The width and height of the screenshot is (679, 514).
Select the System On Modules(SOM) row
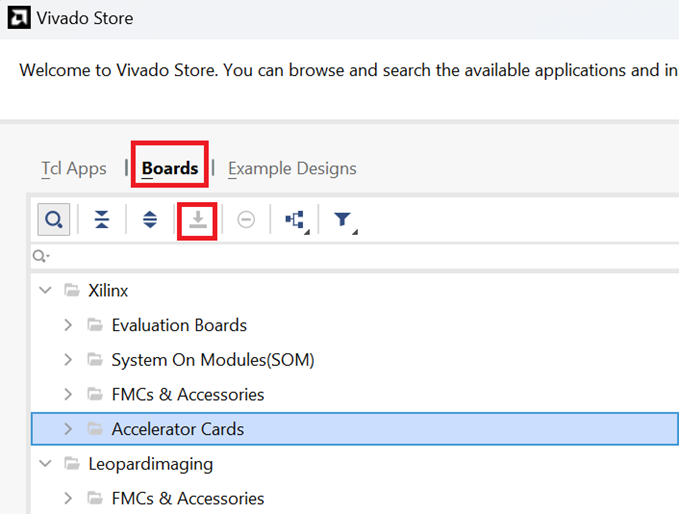[355, 360]
